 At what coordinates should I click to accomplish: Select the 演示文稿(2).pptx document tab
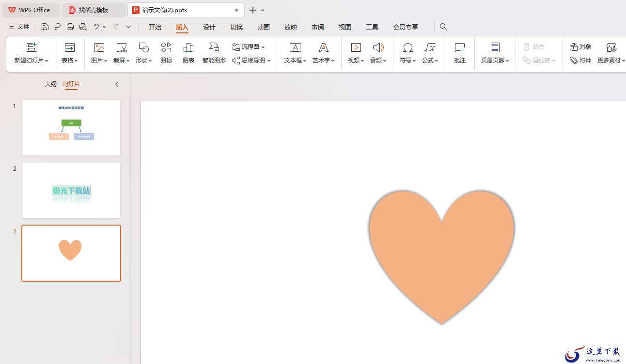tap(186, 10)
